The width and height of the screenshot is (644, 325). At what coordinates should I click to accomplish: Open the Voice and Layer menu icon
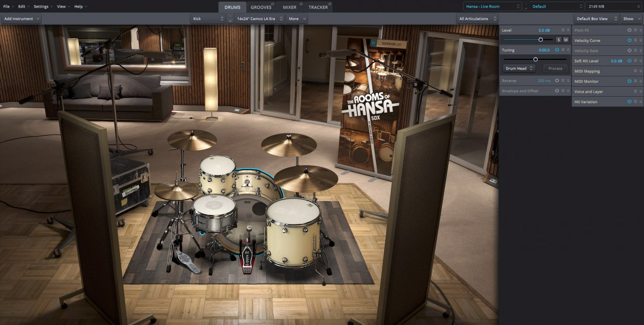pos(635,92)
